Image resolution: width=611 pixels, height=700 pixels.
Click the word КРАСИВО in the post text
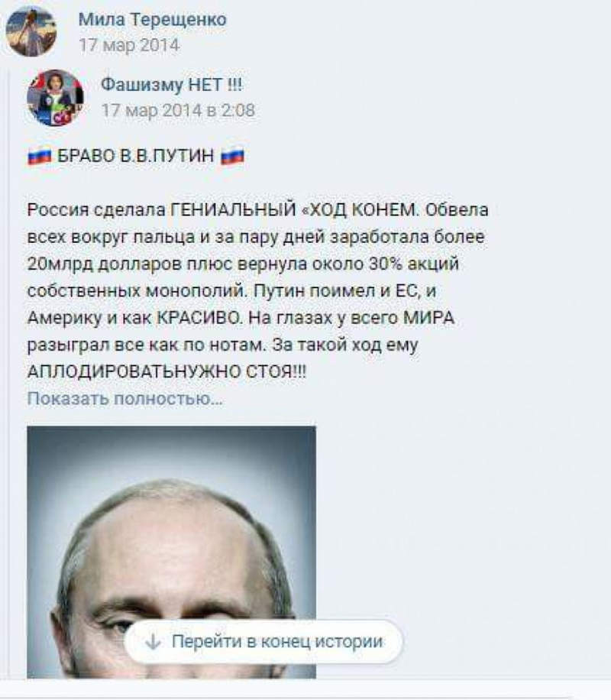pyautogui.click(x=199, y=318)
